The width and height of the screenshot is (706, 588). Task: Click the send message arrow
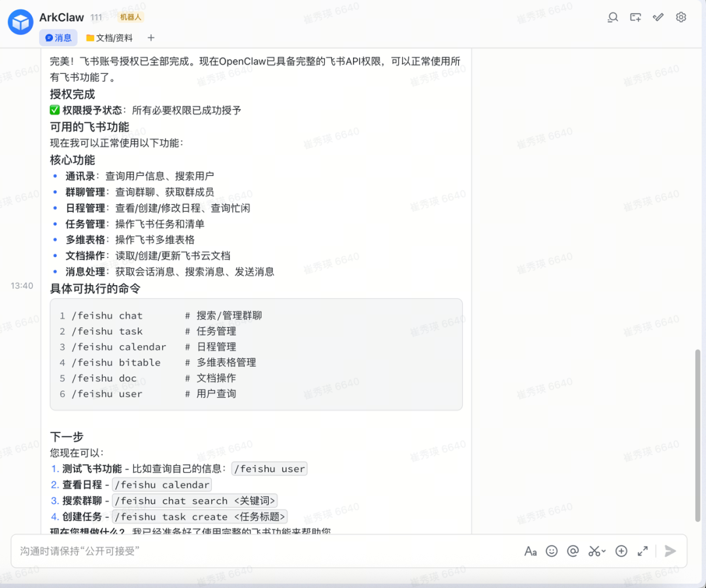coord(670,551)
